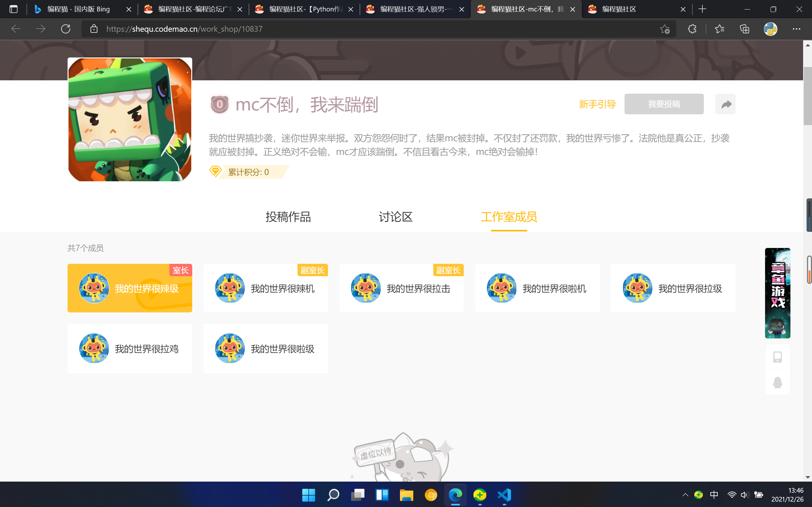The width and height of the screenshot is (812, 507).
Task: Click the address bar URL field
Action: pyautogui.click(x=378, y=29)
